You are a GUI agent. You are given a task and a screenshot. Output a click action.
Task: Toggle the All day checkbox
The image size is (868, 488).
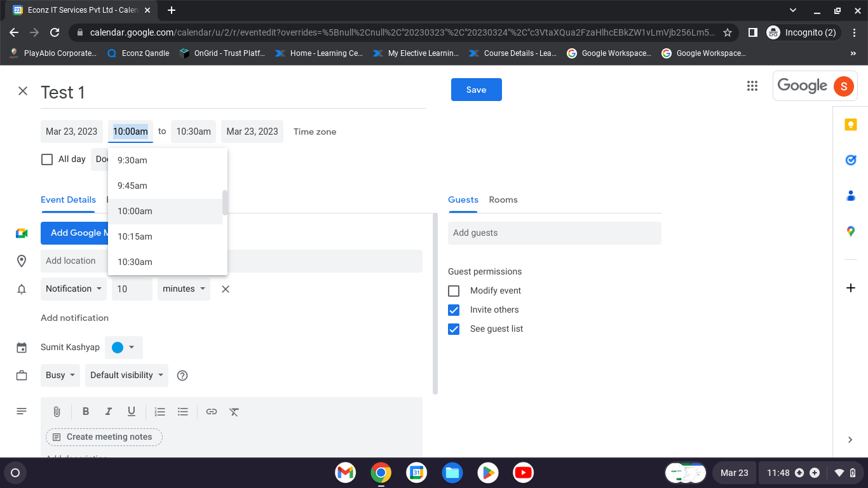click(x=47, y=159)
